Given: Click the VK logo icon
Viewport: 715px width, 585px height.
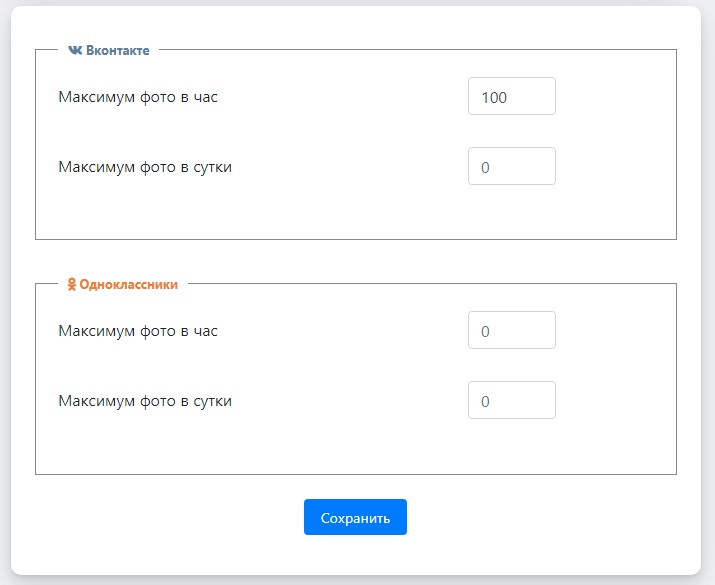Looking at the screenshot, I should 75,50.
